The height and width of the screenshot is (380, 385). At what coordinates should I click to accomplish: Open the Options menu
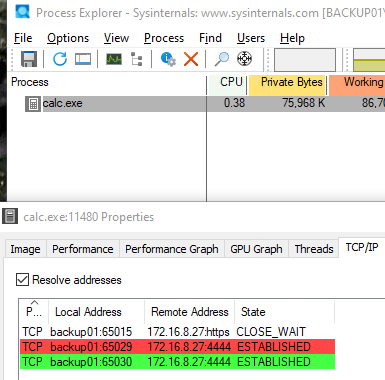click(68, 38)
